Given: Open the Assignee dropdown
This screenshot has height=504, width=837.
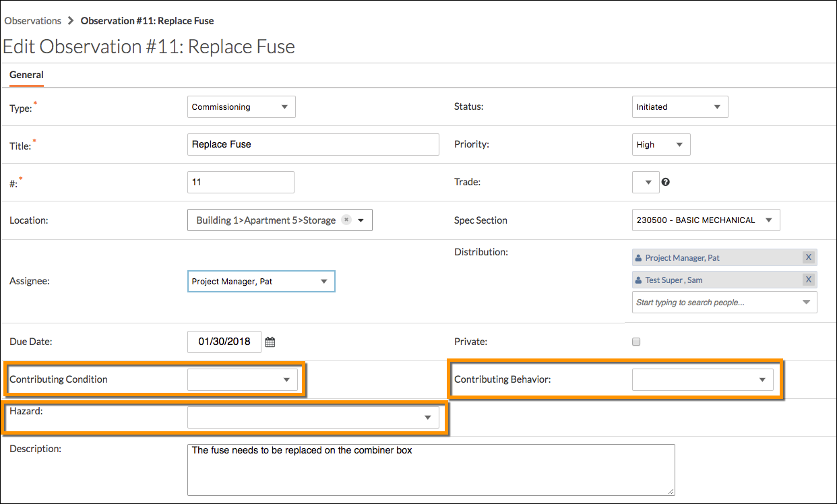Looking at the screenshot, I should pos(261,281).
